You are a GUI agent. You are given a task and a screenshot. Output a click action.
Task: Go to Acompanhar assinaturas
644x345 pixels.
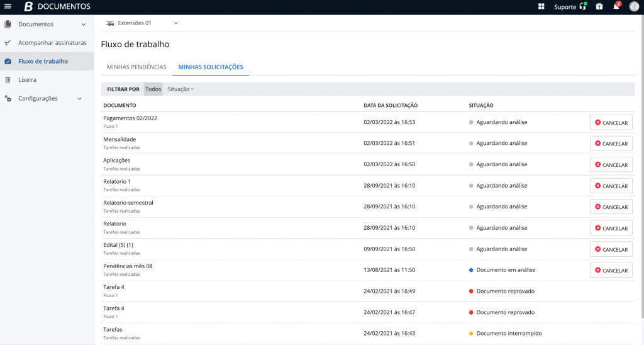[52, 43]
